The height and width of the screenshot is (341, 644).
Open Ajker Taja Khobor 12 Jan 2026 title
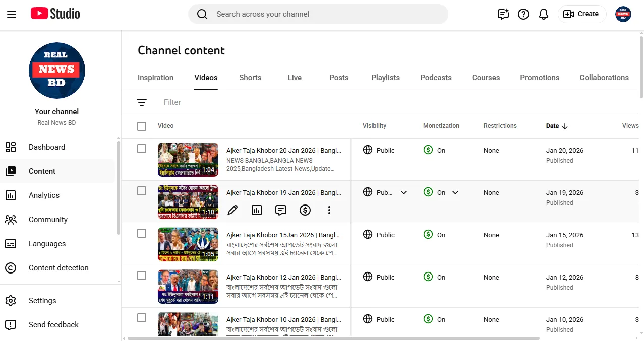[284, 278]
